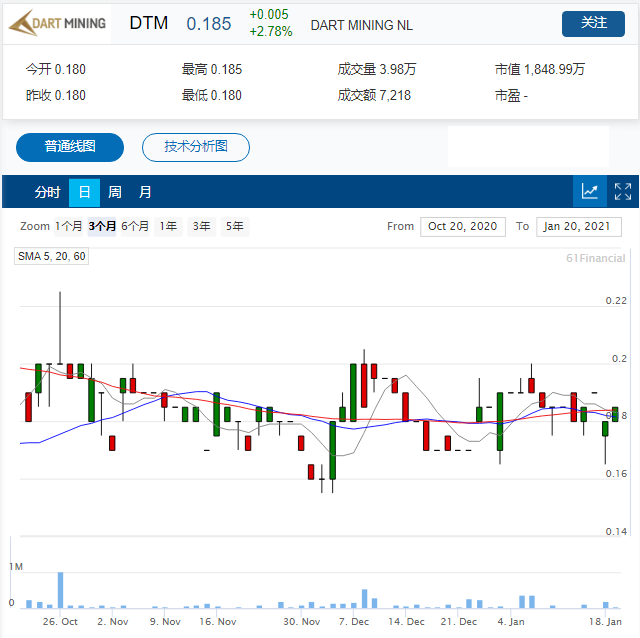Click the current price 0.185

coord(209,24)
